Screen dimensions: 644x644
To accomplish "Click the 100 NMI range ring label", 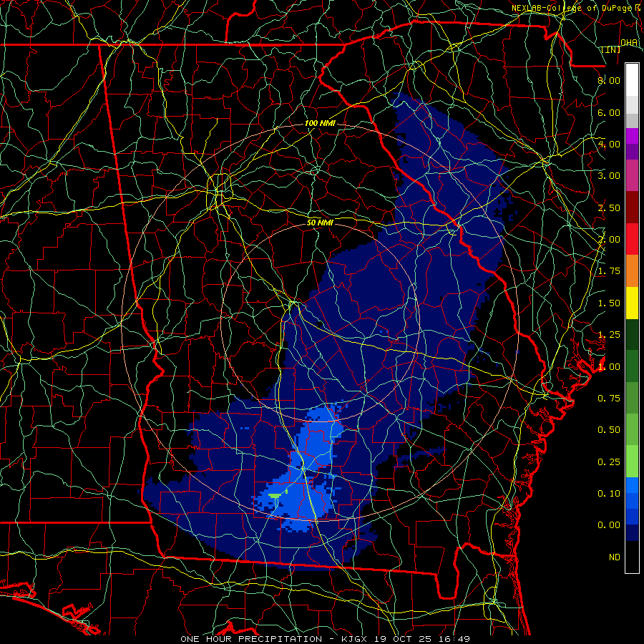I will (x=320, y=123).
